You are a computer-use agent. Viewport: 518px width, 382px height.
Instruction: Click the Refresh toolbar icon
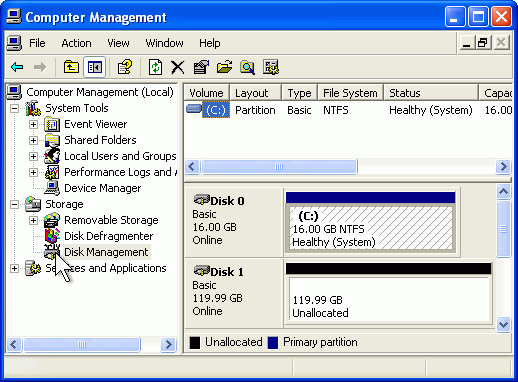(x=155, y=67)
